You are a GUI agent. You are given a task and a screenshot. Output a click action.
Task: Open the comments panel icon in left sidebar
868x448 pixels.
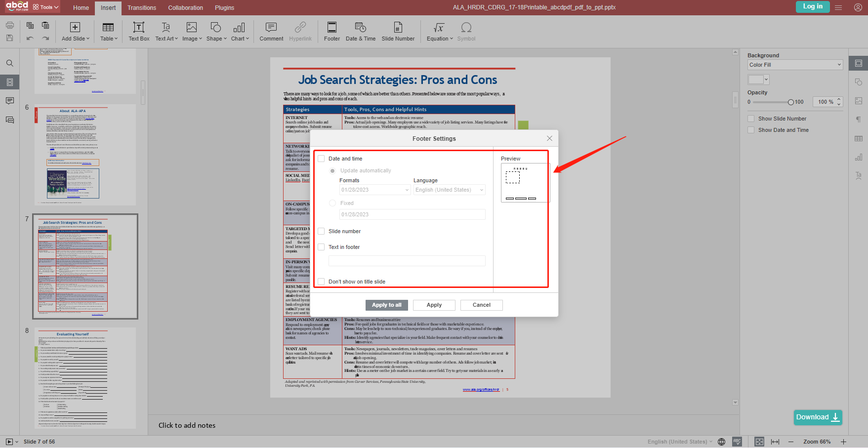point(10,101)
